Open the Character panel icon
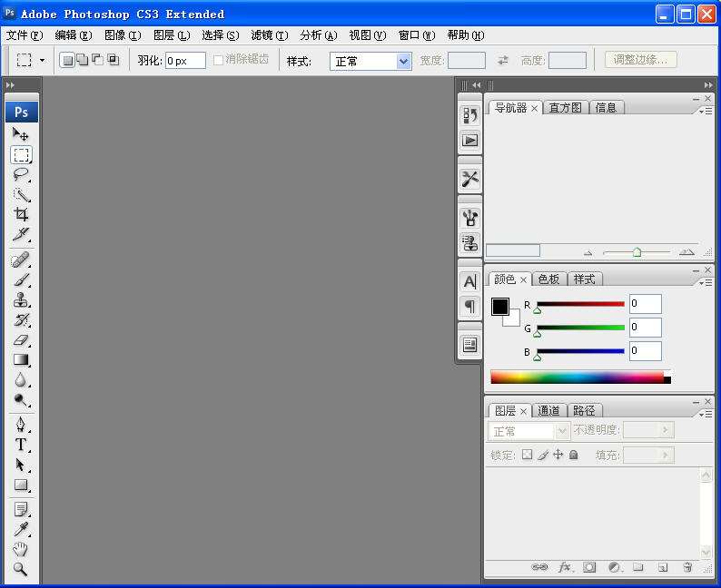Viewport: 721px width, 588px height. pos(470,281)
